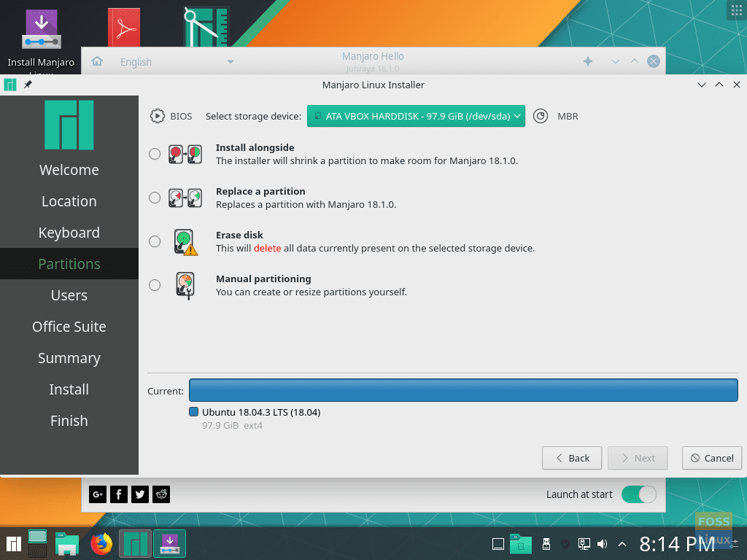Image resolution: width=747 pixels, height=560 pixels.
Task: Open the Keyboard setup section
Action: click(69, 232)
